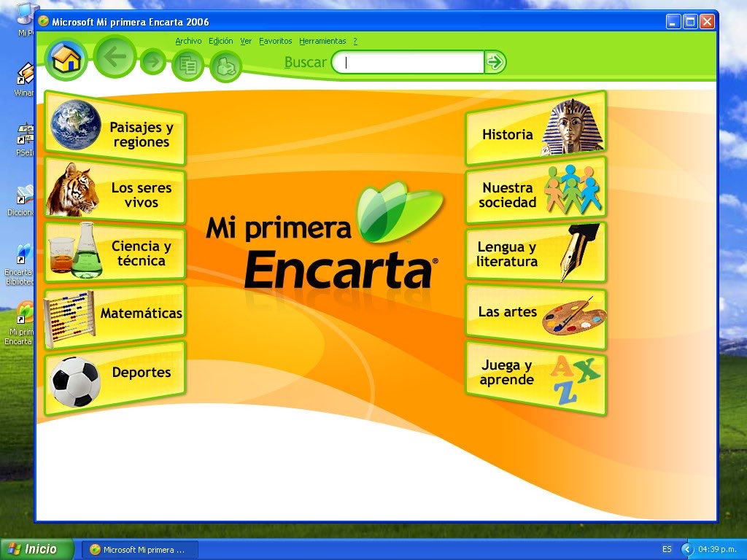
Task: Maximize the Encarta window
Action: tap(690, 21)
